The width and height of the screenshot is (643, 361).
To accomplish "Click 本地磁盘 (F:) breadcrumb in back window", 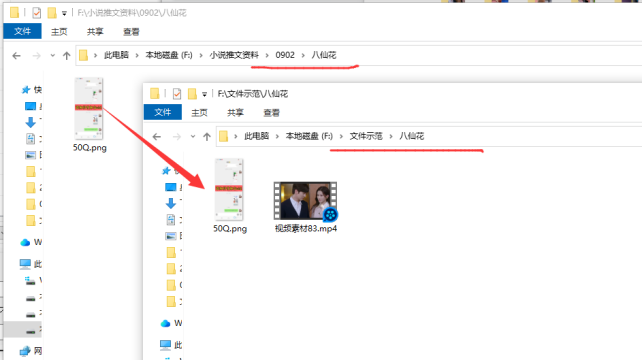I will pyautogui.click(x=169, y=55).
